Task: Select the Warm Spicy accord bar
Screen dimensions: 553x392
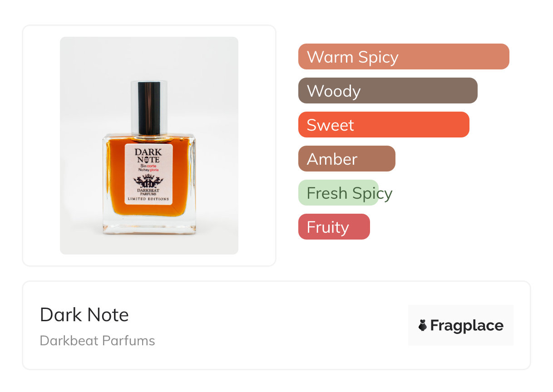Action: tap(403, 57)
